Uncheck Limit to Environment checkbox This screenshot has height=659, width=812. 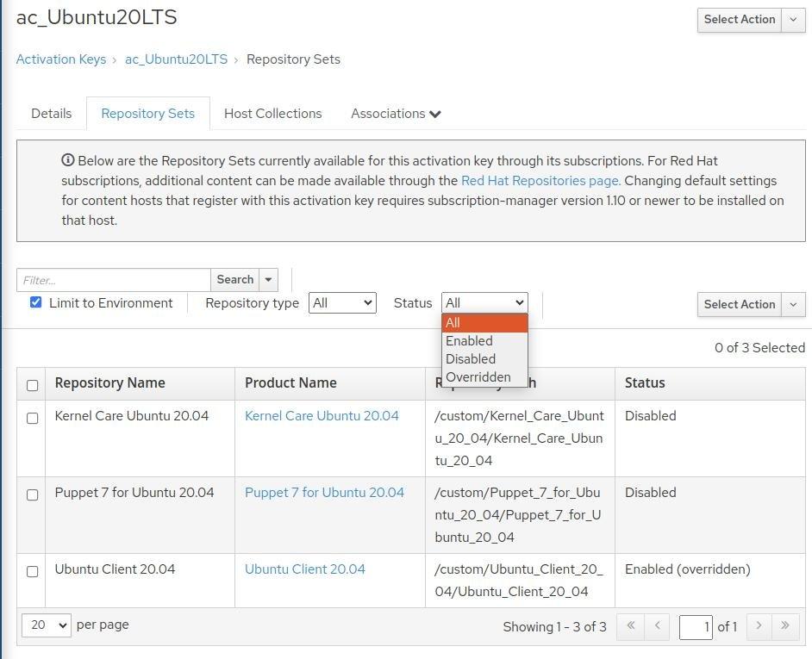coord(35,302)
